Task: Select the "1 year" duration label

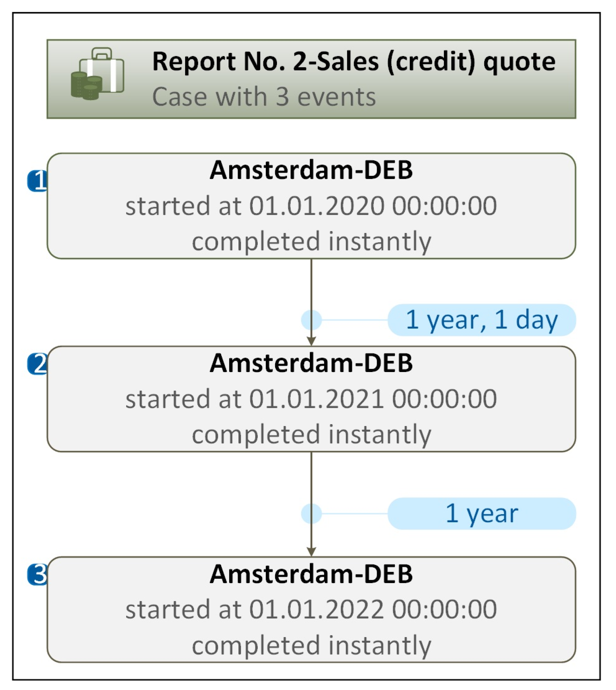Action: click(x=481, y=513)
